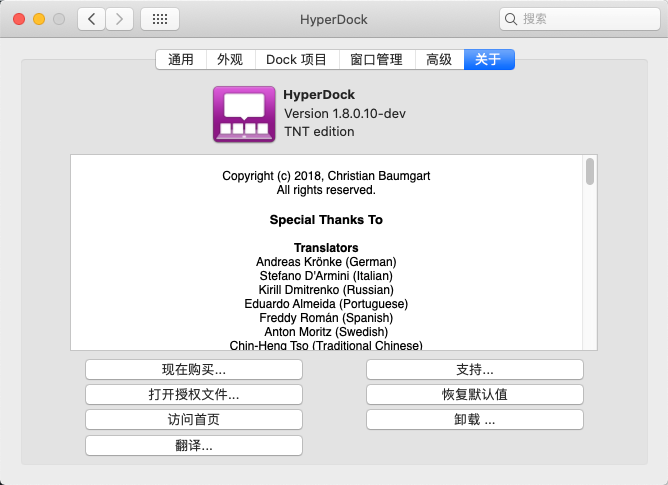Switch to the 外观 tab
The image size is (668, 485).
pyautogui.click(x=230, y=60)
